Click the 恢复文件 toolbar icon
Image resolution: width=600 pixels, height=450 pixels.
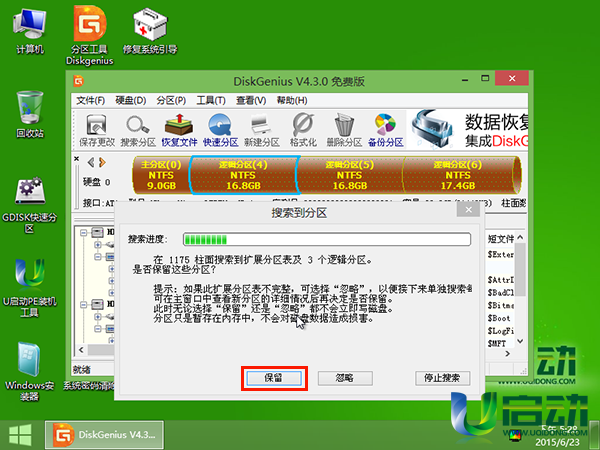(x=179, y=130)
